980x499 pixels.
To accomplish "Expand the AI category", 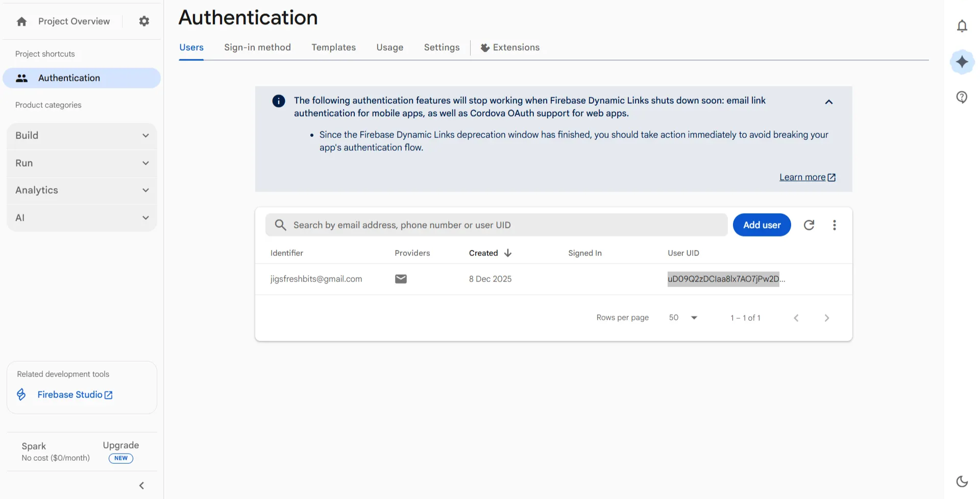I will (x=82, y=218).
